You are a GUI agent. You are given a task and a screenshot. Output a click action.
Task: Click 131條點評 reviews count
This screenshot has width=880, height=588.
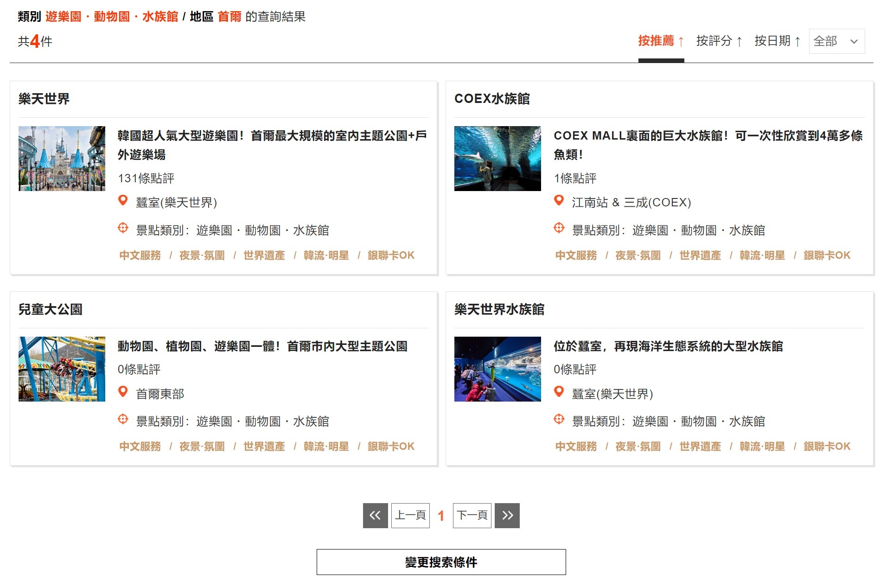146,179
